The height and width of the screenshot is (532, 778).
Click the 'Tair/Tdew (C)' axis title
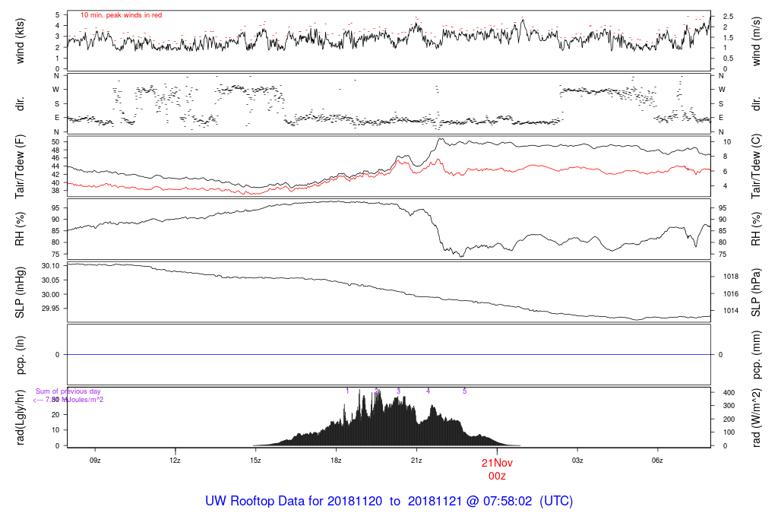(x=756, y=166)
